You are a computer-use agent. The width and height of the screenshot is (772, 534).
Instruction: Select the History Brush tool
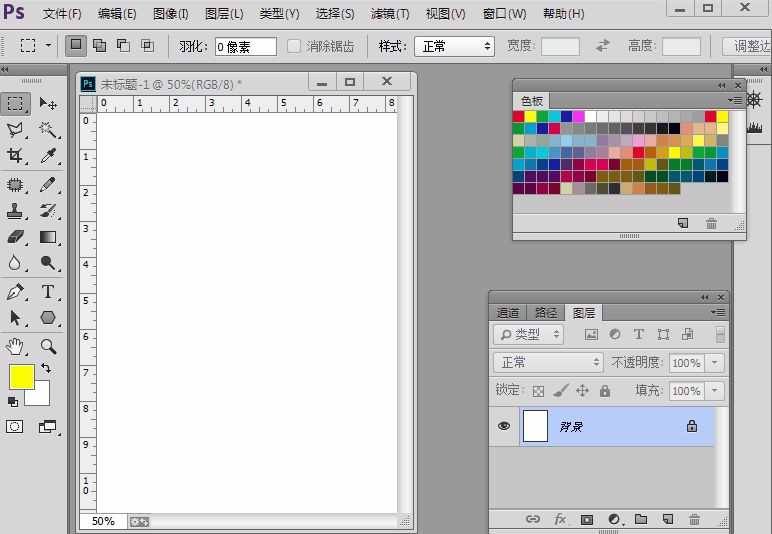48,211
